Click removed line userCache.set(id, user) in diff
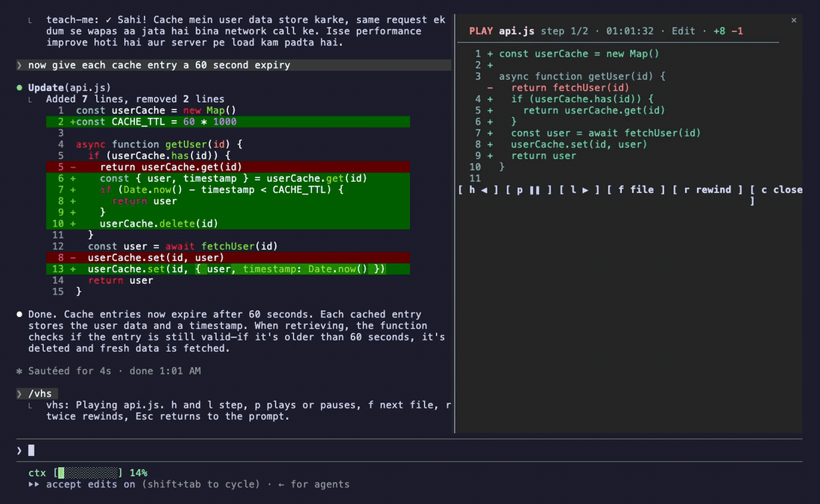 [228, 258]
